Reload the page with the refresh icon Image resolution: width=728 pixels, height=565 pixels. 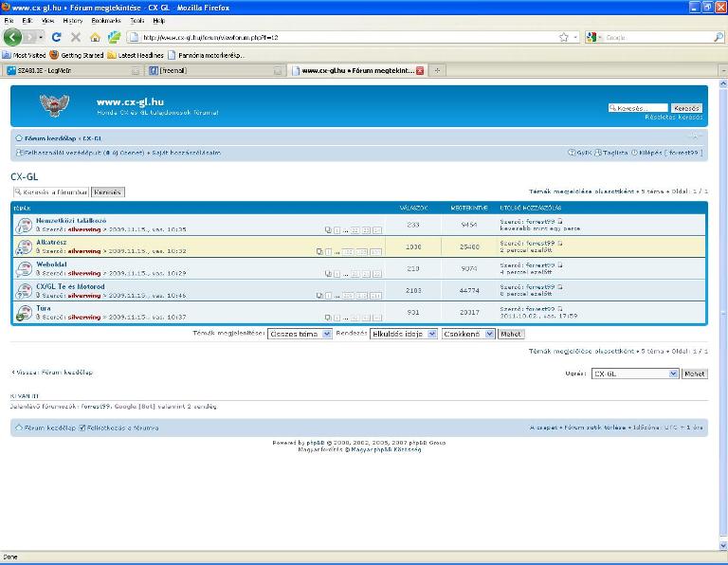click(57, 37)
